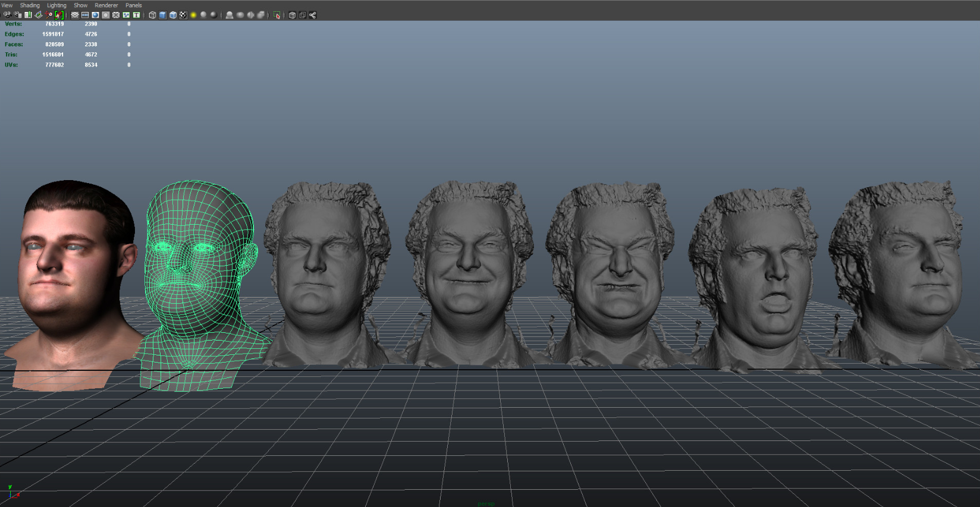Toggle Wireframe on Shaded display
Image resolution: width=980 pixels, height=507 pixels.
[x=173, y=15]
